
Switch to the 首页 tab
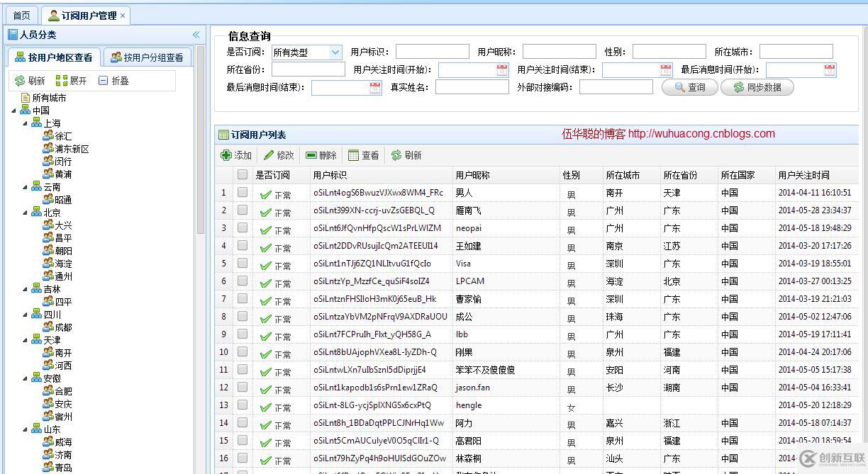click(22, 16)
